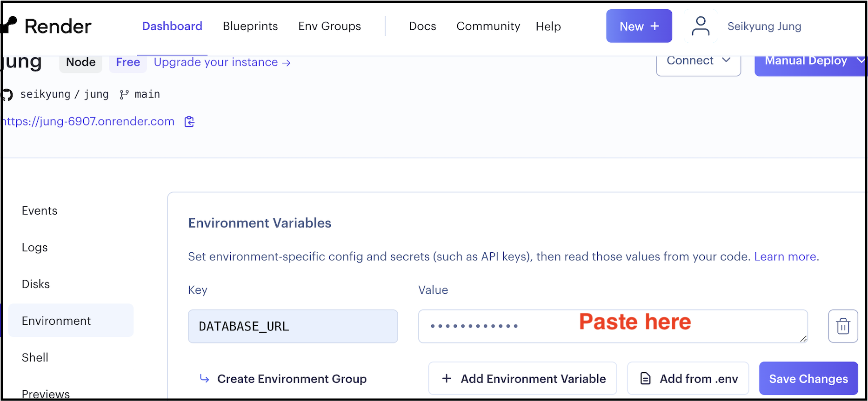
Task: Click Create Environment Group link
Action: click(x=283, y=379)
